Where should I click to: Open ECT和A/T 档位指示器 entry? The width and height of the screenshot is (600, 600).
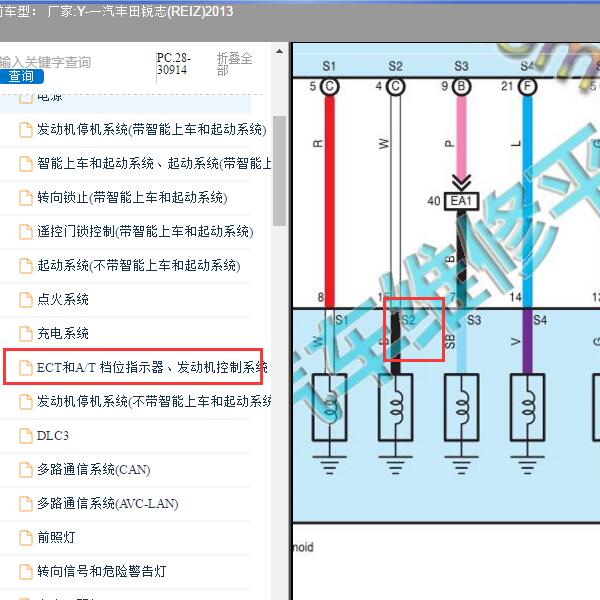[x=152, y=367]
